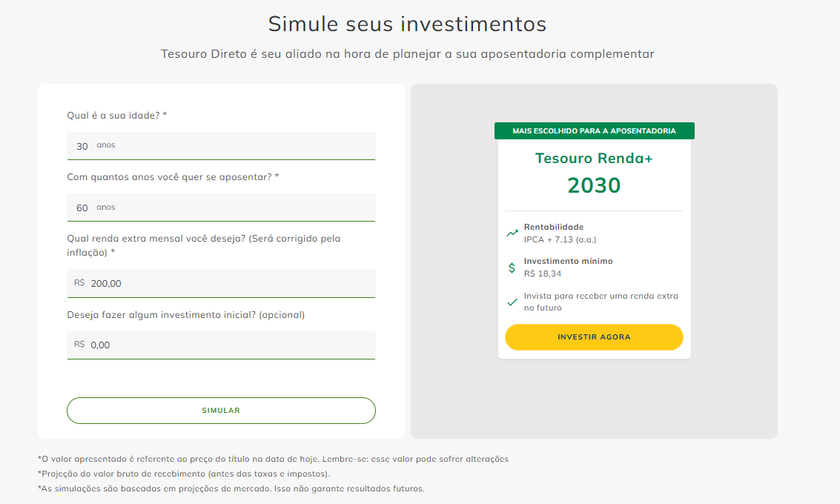Click the IPCA + 7,13 (a.a.) rate text
840x504 pixels.
(560, 239)
